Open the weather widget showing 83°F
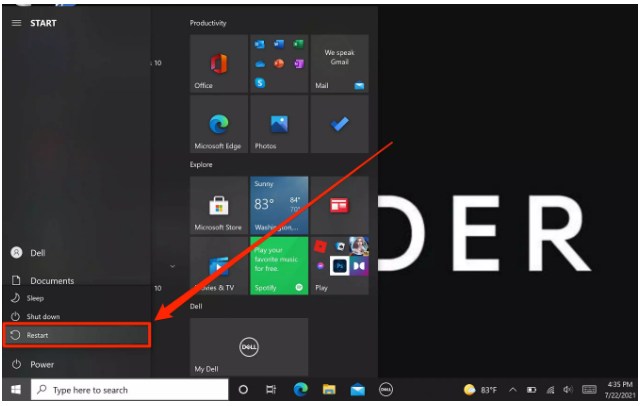Image resolution: width=644 pixels, height=406 pixels. (x=480, y=390)
